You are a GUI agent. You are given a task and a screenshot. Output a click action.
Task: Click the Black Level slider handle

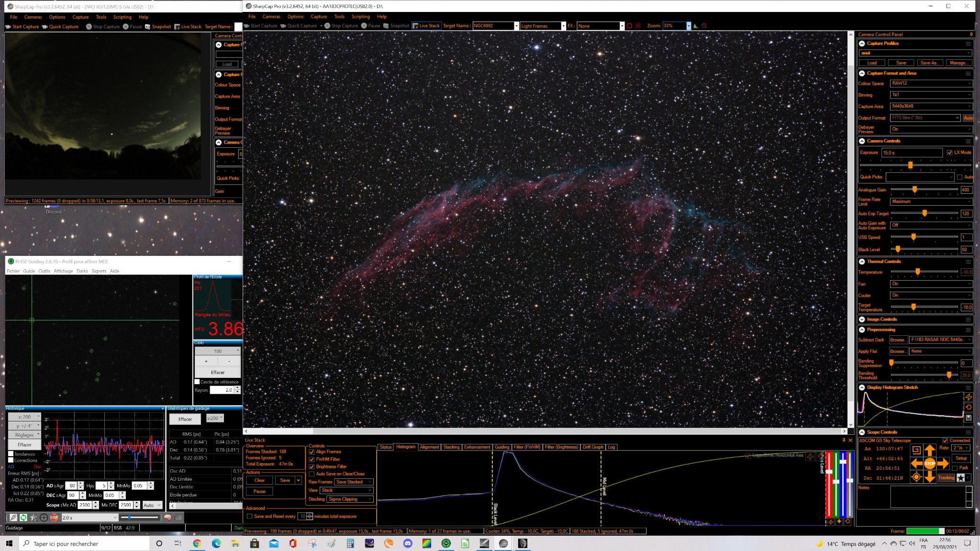(898, 249)
